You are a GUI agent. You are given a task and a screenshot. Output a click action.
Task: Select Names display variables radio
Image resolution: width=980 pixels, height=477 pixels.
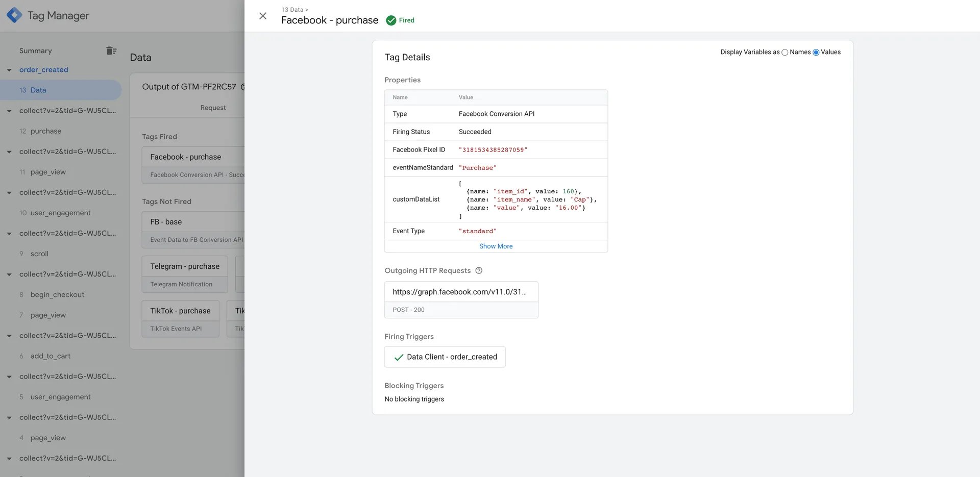coord(785,53)
